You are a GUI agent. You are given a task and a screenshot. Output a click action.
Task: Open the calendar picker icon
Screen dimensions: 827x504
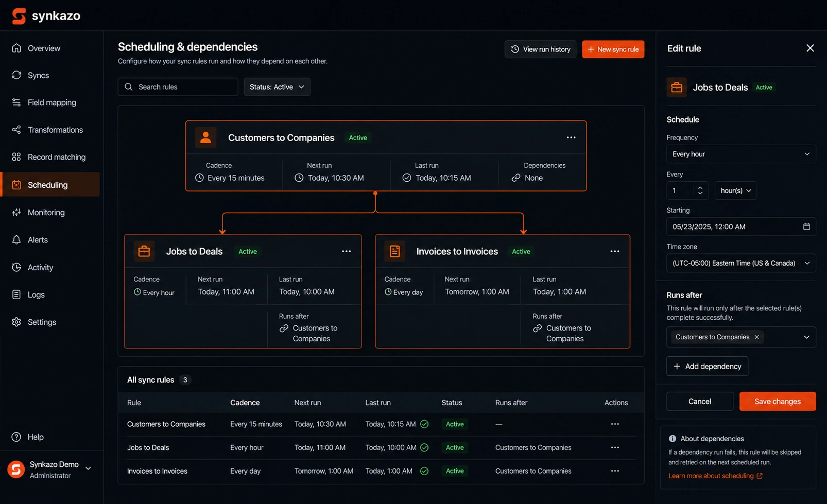pos(806,227)
